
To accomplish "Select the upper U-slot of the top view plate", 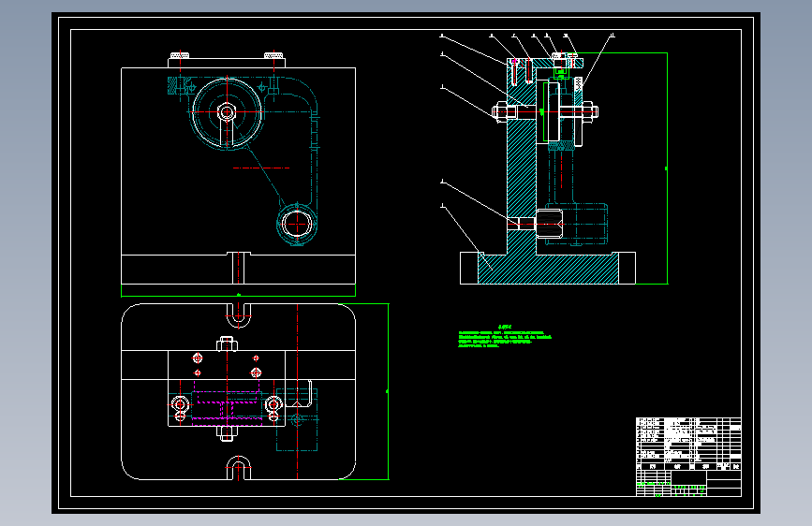I will [x=239, y=315].
